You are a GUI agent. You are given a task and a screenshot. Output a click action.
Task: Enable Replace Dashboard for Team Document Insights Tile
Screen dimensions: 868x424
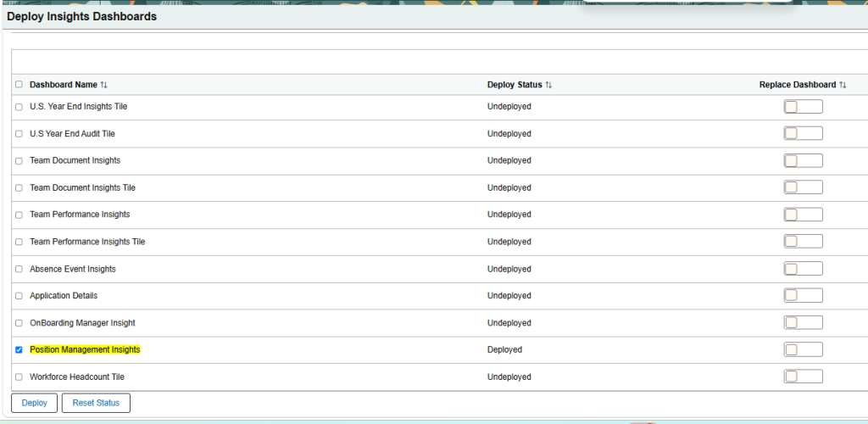(804, 187)
